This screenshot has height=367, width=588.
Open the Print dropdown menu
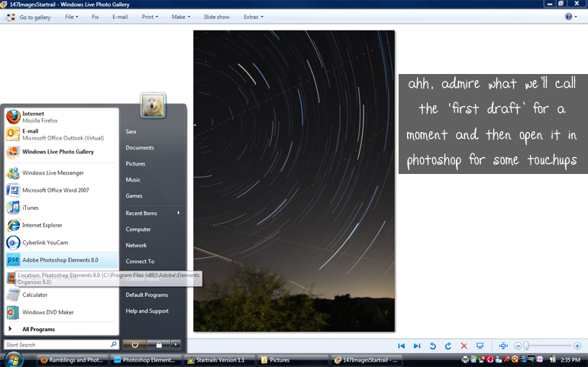coord(150,17)
